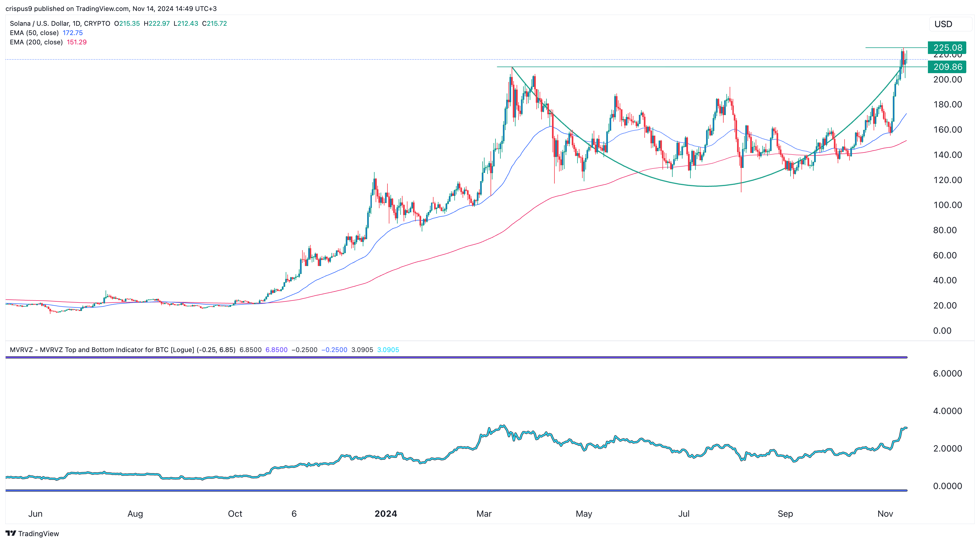Screen dimensions: 980x543
Task: Click the 160.00 price axis label
Action: pos(947,130)
